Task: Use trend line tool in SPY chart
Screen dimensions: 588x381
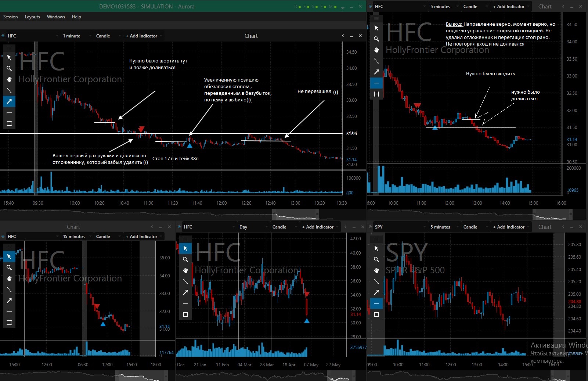Action: pyautogui.click(x=376, y=281)
